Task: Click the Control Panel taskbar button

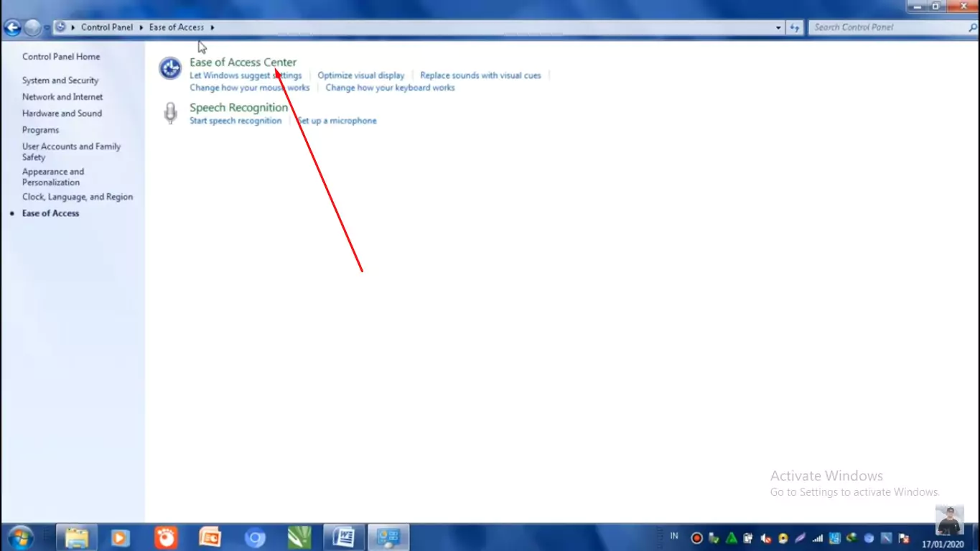Action: (388, 537)
